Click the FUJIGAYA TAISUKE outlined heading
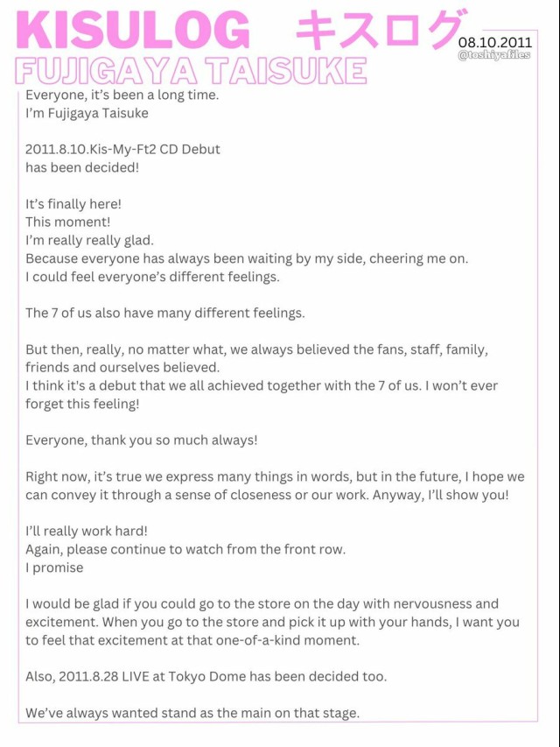The width and height of the screenshot is (560, 747). point(191,71)
